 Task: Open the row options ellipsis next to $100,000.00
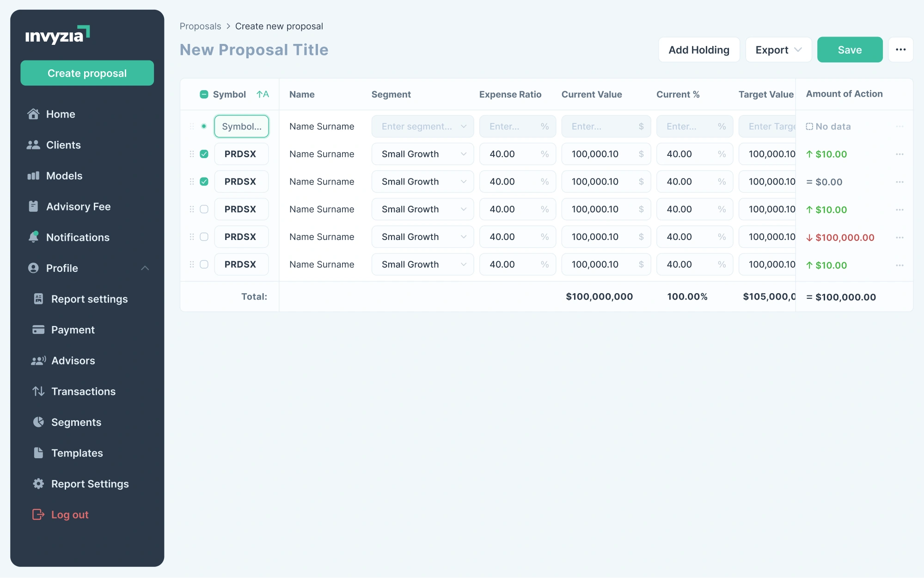coord(900,238)
